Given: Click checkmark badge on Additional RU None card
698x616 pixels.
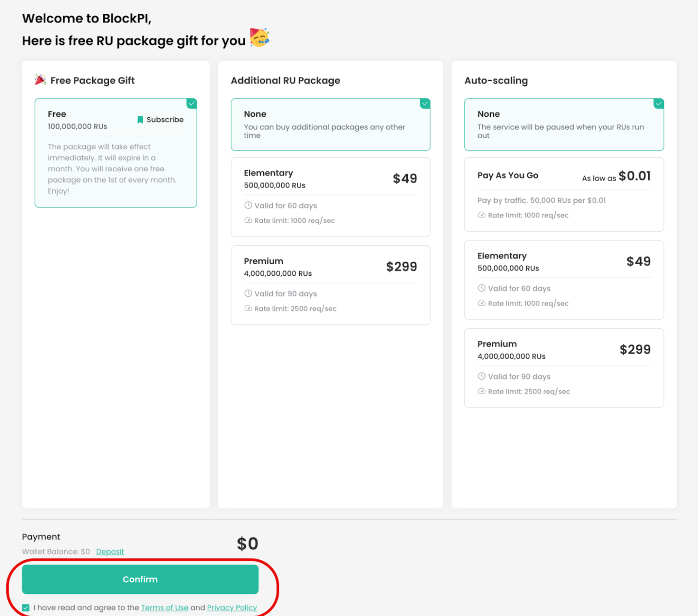Looking at the screenshot, I should click(x=425, y=104).
